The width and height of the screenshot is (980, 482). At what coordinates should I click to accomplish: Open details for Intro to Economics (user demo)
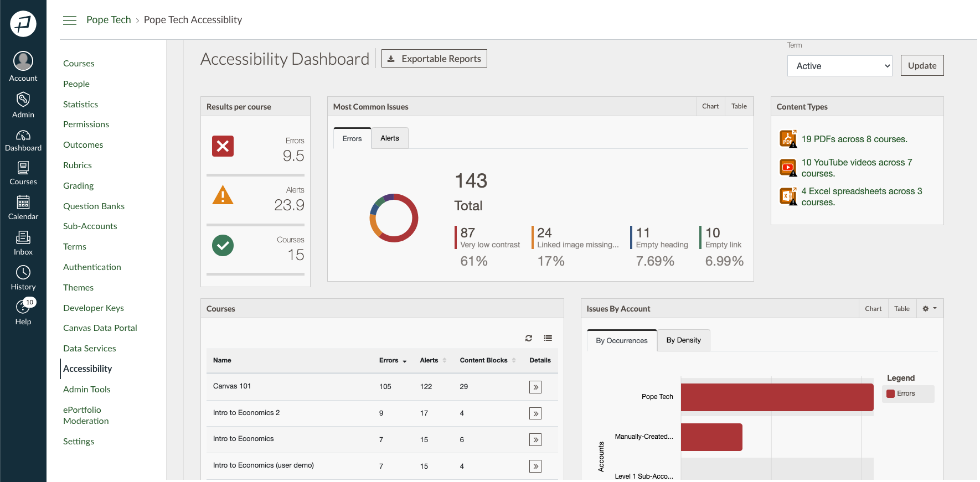point(535,467)
